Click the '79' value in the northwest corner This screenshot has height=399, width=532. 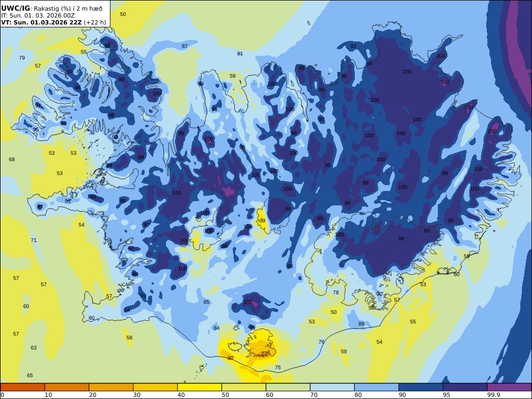click(22, 57)
